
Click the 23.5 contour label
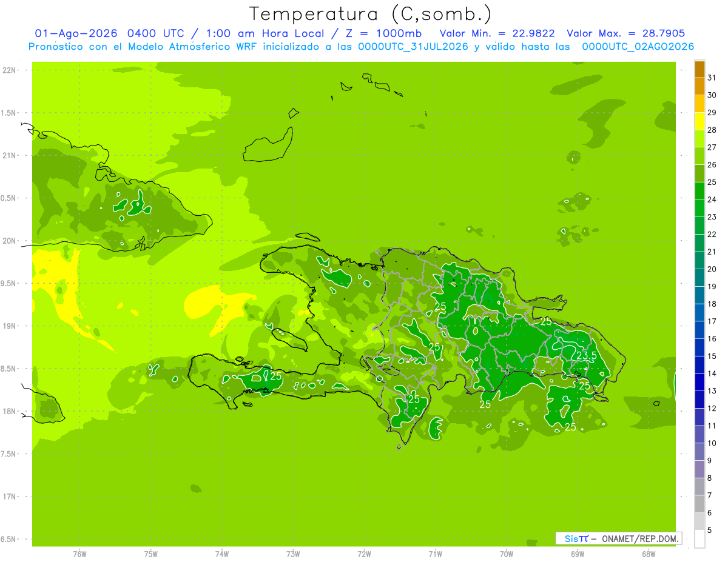(586, 356)
